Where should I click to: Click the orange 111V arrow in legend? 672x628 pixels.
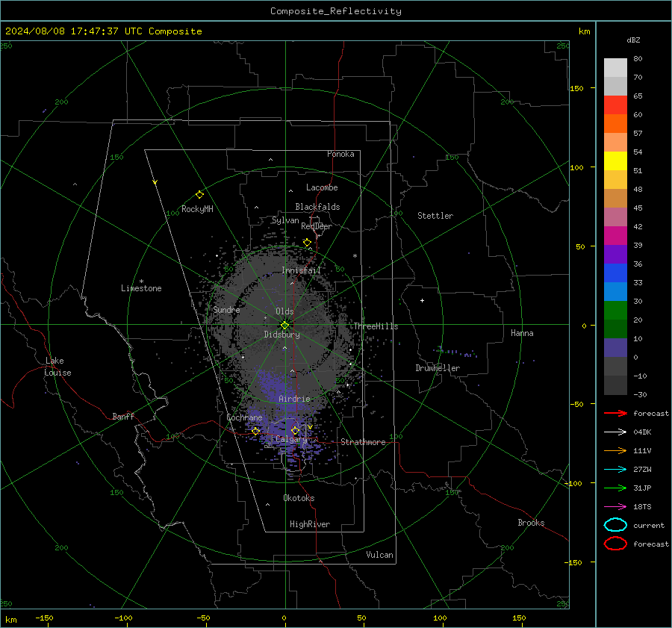click(615, 450)
